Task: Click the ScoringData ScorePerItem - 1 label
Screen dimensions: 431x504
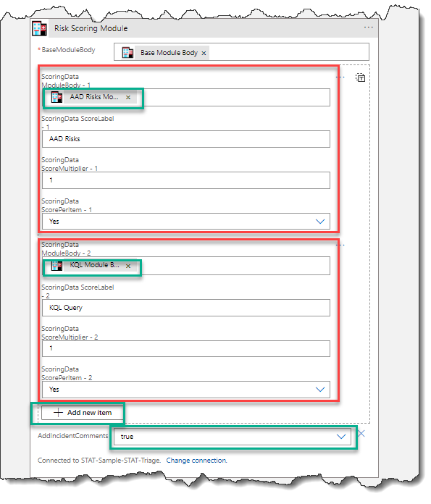Action: point(67,206)
